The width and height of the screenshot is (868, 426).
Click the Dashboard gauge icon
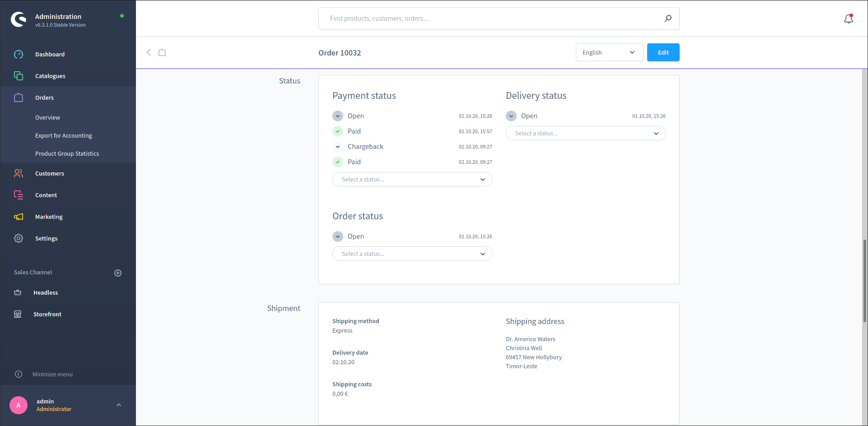click(19, 54)
